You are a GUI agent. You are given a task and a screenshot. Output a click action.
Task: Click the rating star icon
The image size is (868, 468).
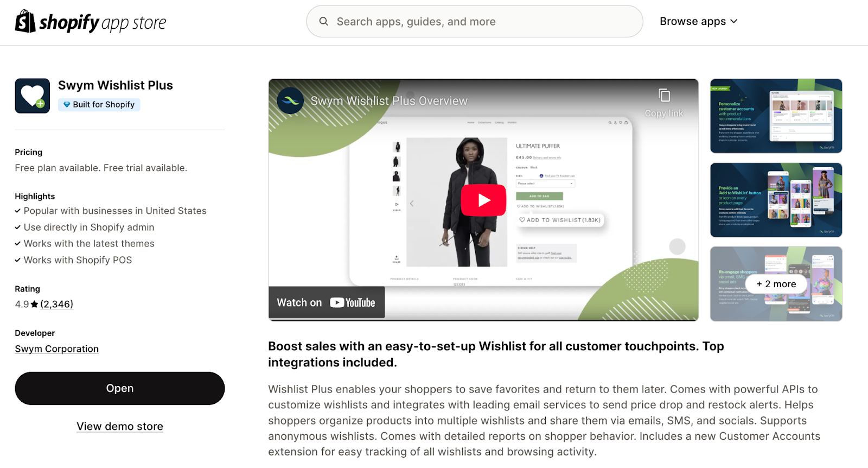click(x=35, y=304)
